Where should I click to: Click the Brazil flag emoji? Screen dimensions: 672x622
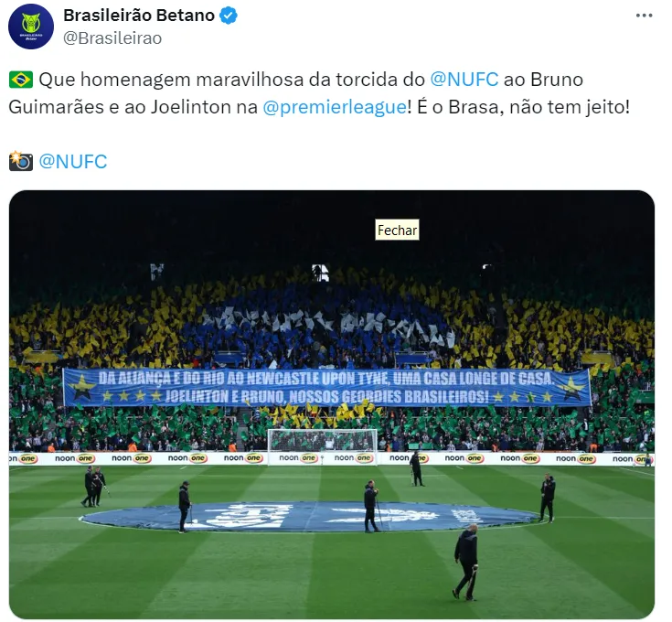click(20, 80)
